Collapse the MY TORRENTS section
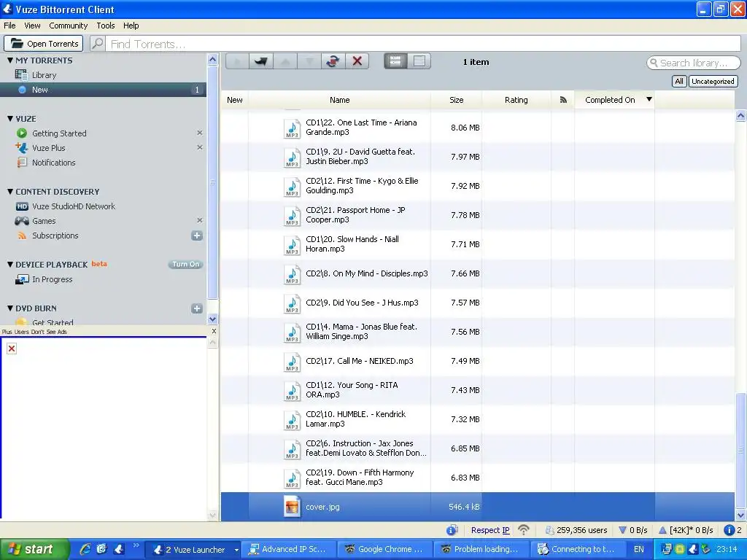The width and height of the screenshot is (747, 560). click(x=10, y=61)
